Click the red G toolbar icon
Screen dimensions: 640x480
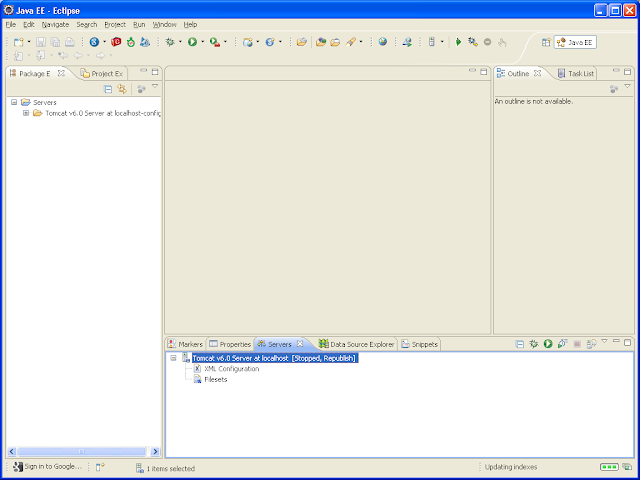pos(116,42)
